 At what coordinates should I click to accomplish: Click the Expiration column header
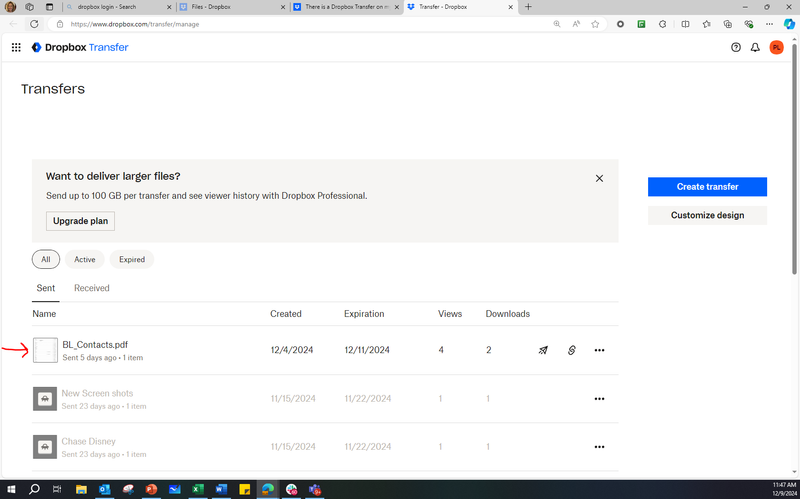tap(364, 314)
